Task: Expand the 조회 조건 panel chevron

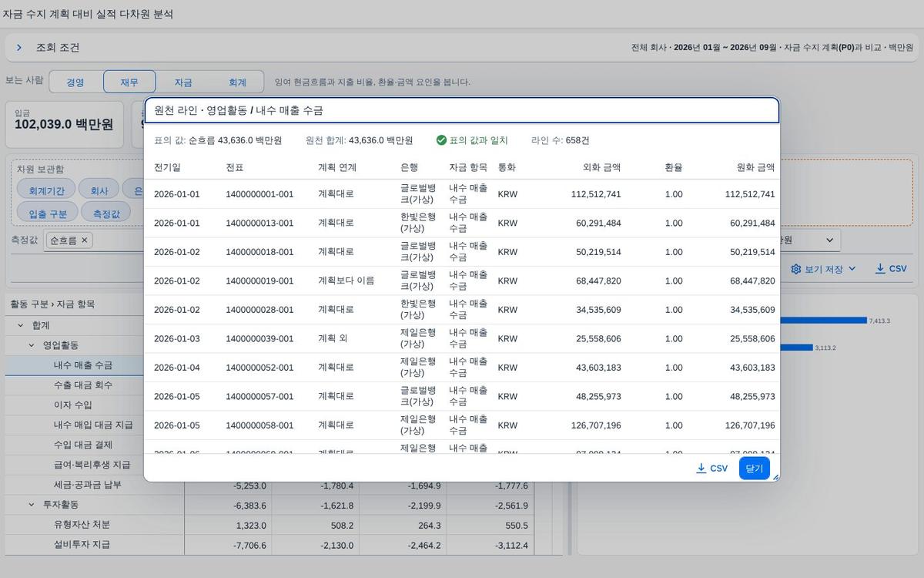Action: point(19,47)
